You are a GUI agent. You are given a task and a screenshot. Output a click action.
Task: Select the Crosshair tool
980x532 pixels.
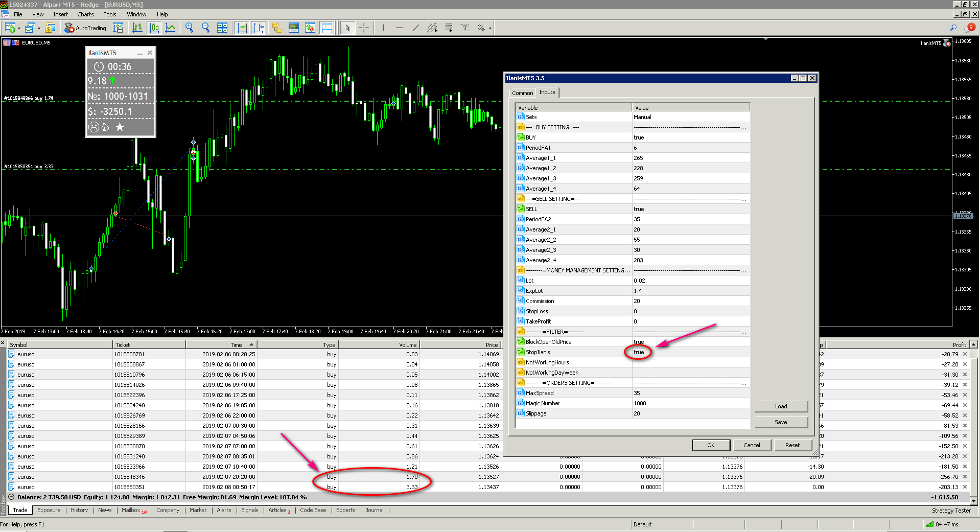tap(364, 28)
